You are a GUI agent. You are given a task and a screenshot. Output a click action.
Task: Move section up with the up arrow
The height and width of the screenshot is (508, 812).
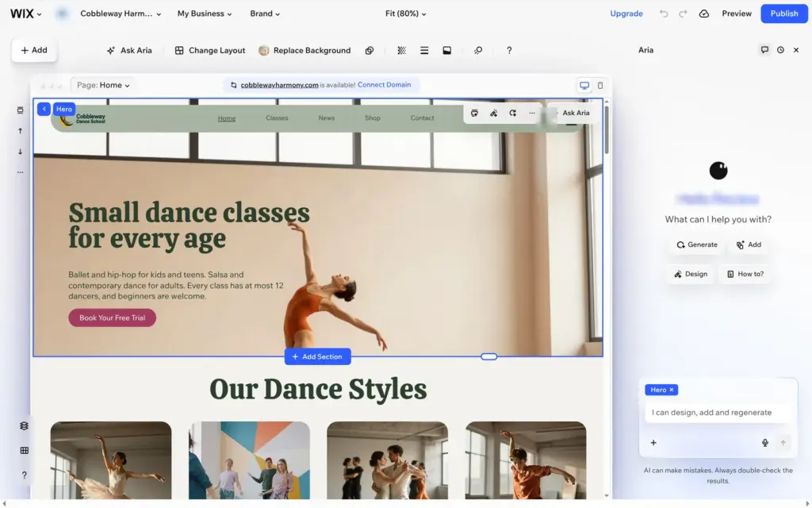[20, 131]
